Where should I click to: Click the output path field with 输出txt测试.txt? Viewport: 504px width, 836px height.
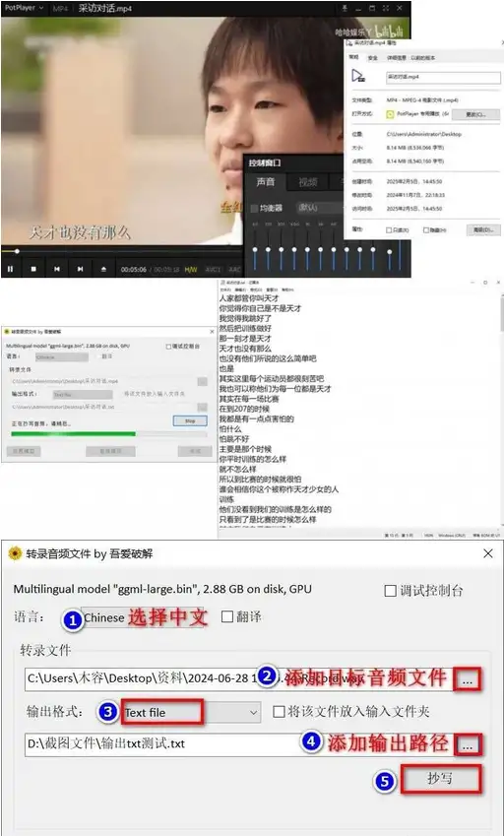click(240, 744)
